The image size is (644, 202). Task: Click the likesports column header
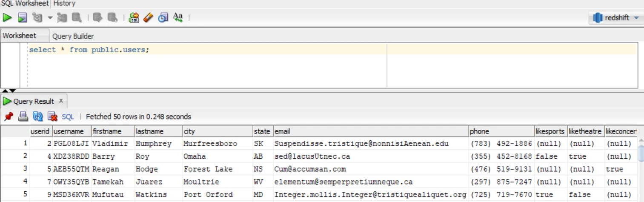click(x=551, y=131)
